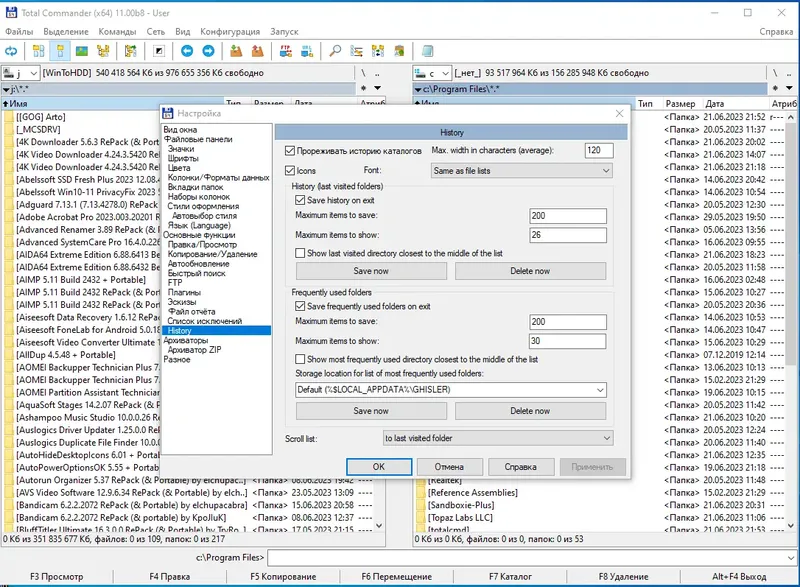Click the Max. width in characters field
The height and width of the screenshot is (587, 800).
(598, 150)
